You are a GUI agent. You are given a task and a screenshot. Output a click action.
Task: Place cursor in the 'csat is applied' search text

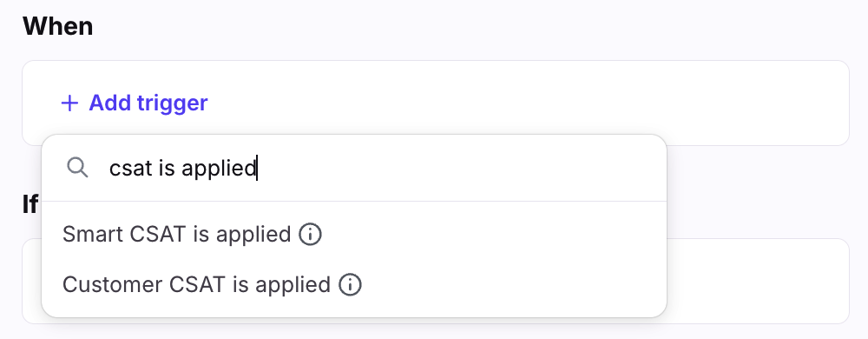[182, 168]
